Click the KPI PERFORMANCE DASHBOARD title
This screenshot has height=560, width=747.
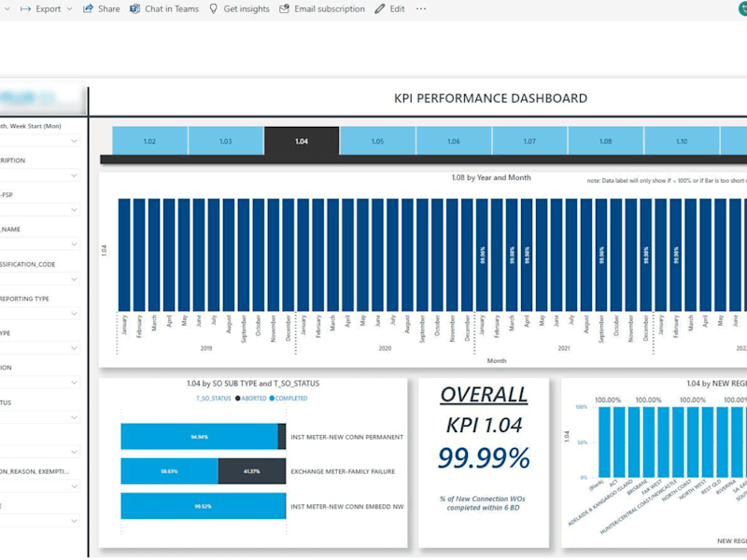(491, 98)
